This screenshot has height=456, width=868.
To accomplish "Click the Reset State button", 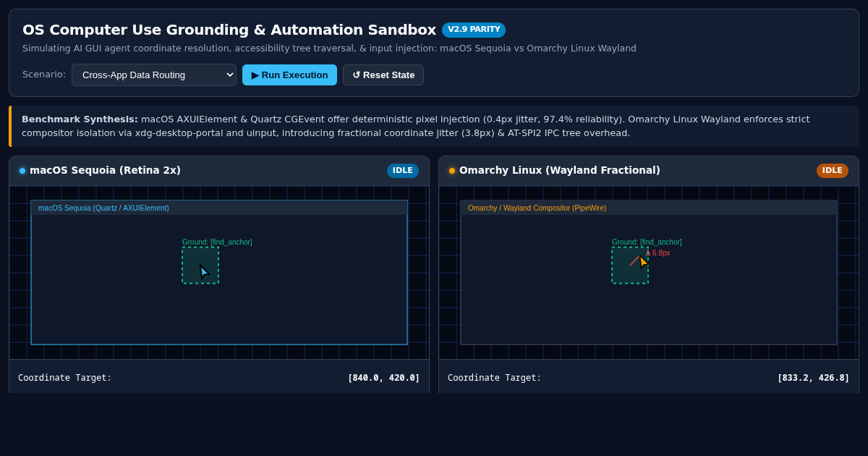I will [383, 75].
